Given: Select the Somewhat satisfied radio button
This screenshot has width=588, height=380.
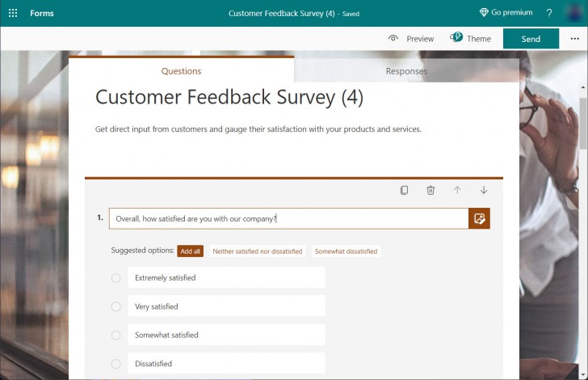Looking at the screenshot, I should coord(115,335).
